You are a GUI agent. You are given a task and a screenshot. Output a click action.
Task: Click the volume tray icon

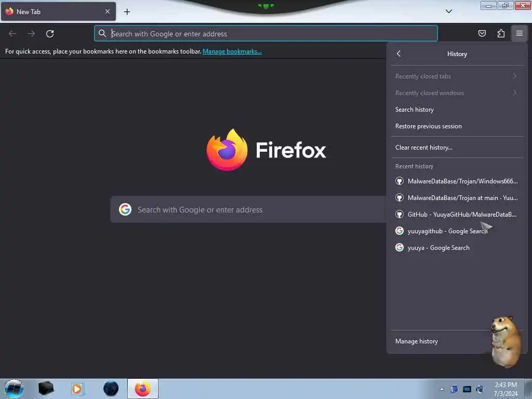[x=480, y=389]
